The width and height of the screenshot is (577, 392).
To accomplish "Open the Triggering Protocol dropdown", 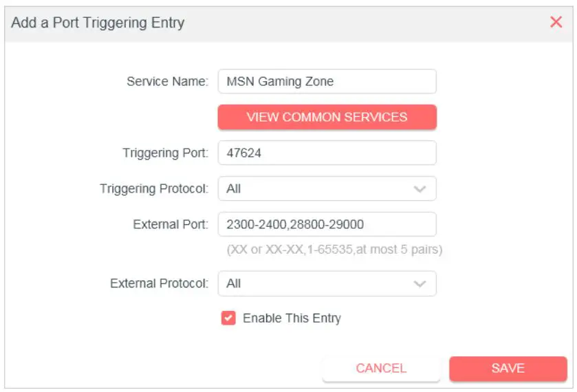I will point(327,188).
